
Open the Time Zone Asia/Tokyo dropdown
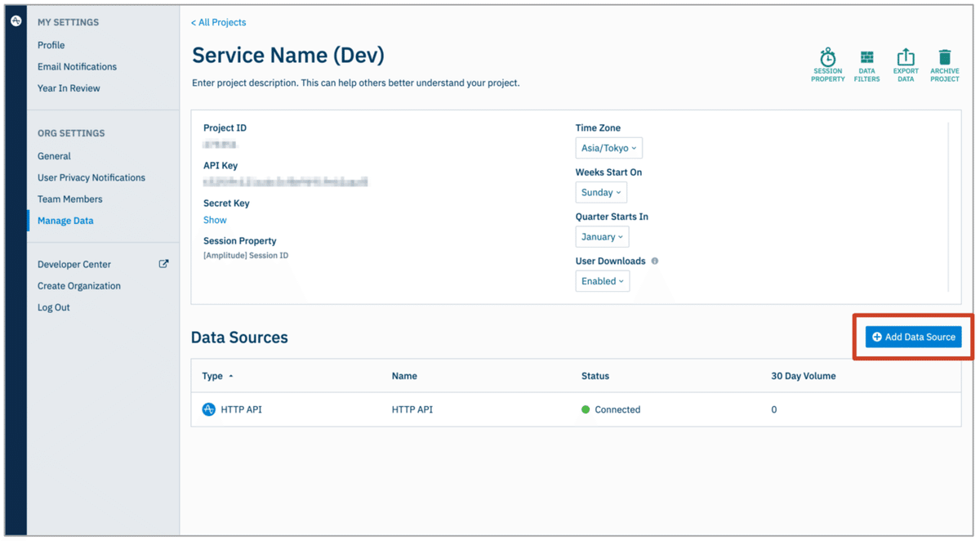(608, 148)
